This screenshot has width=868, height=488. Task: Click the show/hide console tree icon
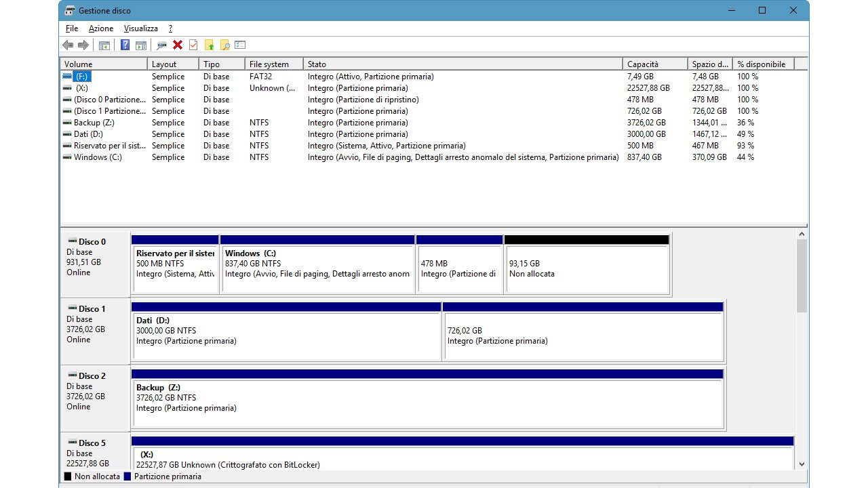(104, 45)
